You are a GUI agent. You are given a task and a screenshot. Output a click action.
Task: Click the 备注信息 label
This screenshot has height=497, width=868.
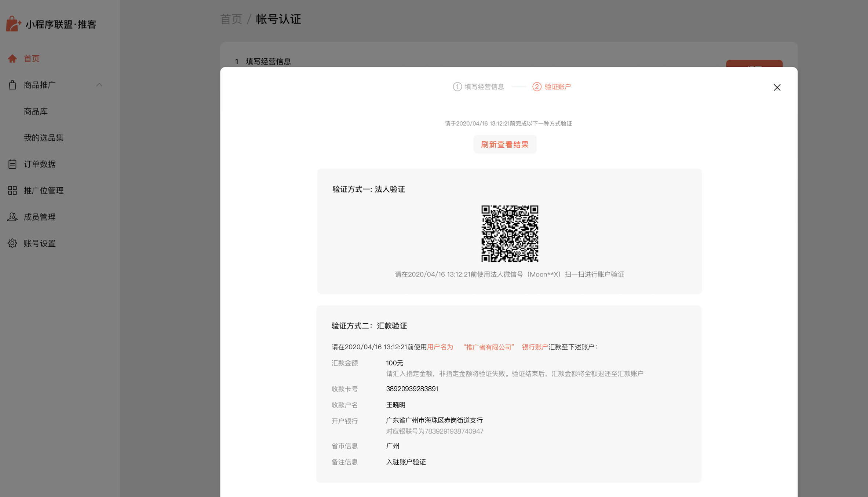[x=344, y=462]
